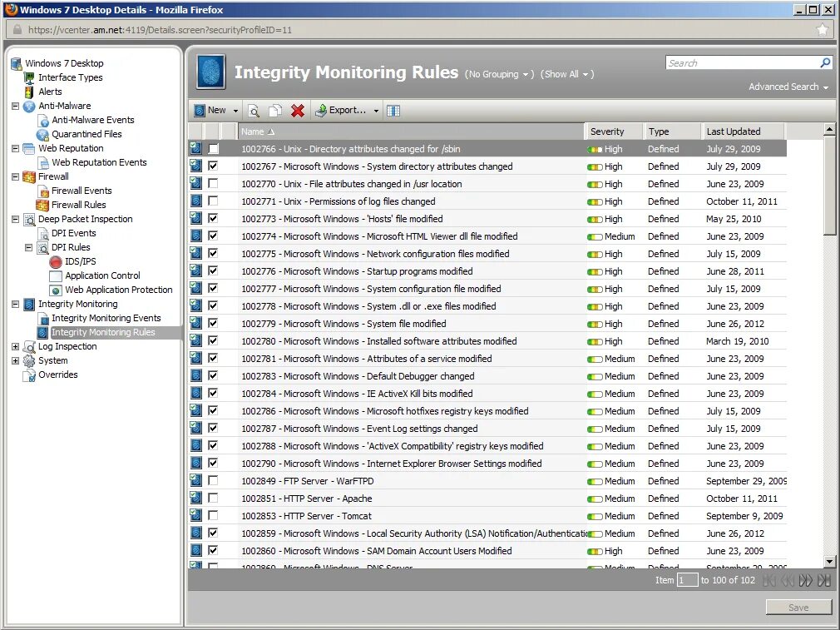Expand the Log Inspection tree node
Screen dimensions: 840x630
(x=16, y=347)
